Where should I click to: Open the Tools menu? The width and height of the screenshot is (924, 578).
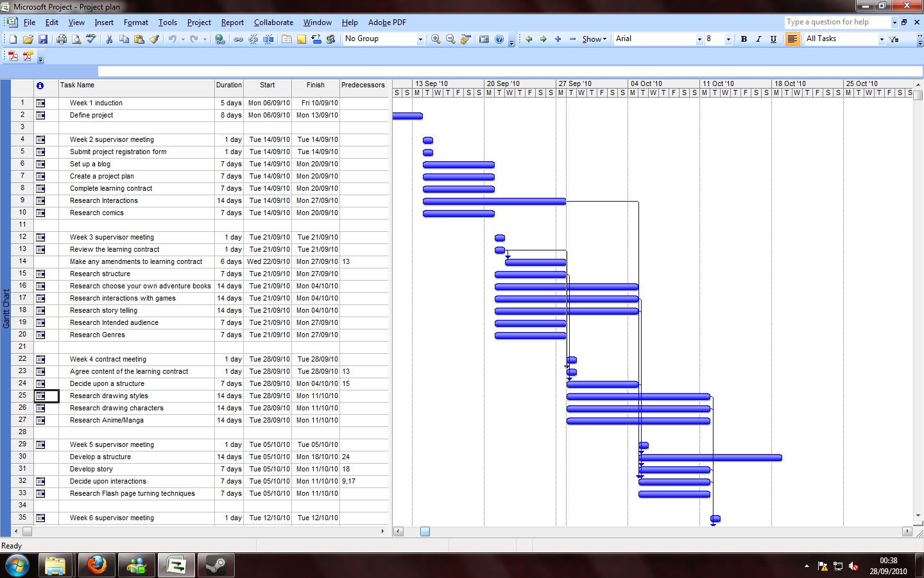click(x=167, y=22)
